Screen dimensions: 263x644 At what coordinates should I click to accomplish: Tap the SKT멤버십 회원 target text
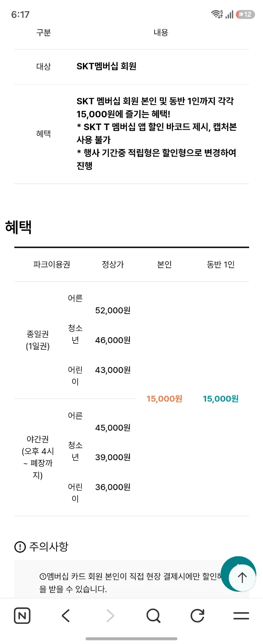(106, 66)
